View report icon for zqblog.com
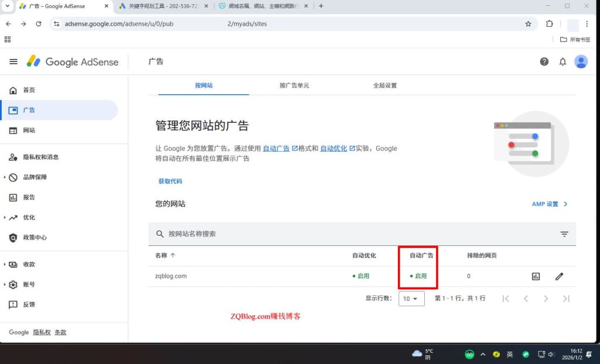 point(536,276)
